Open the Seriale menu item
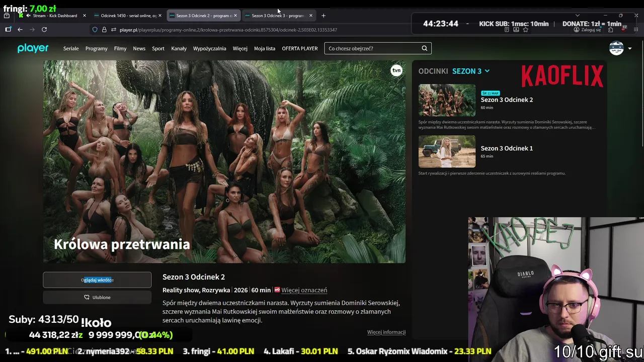 coord(71,48)
